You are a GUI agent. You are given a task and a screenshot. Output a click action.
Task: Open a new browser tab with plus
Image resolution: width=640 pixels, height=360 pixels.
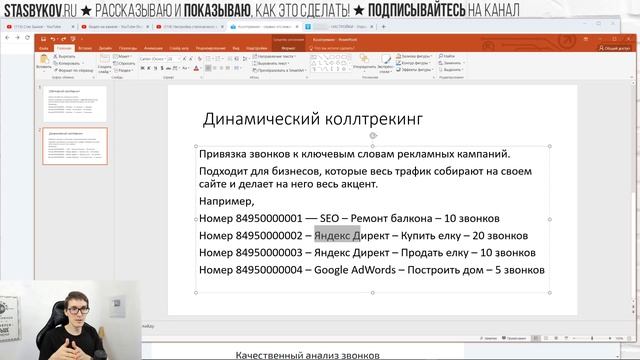click(383, 27)
